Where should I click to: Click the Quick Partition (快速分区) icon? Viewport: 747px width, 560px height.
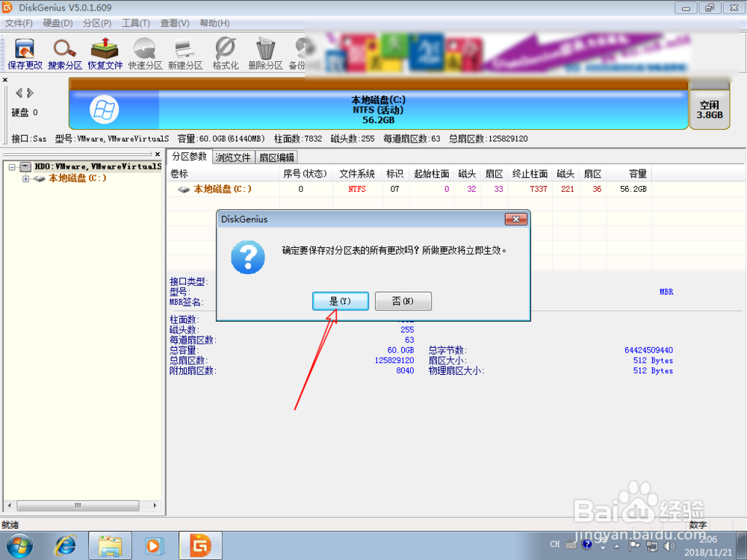click(x=146, y=54)
